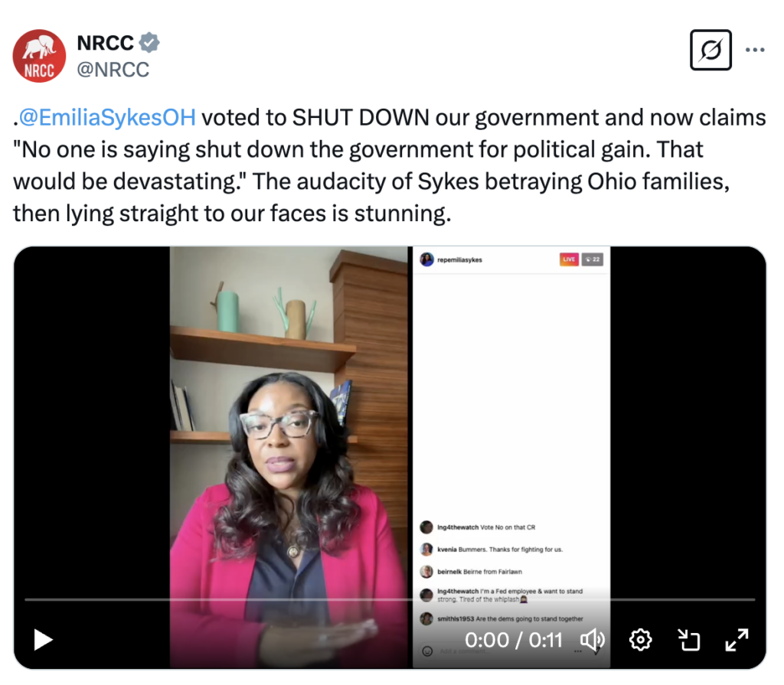The height and width of the screenshot is (685, 784).
Task: Mute the video with the speaker icon
Action: pos(593,640)
